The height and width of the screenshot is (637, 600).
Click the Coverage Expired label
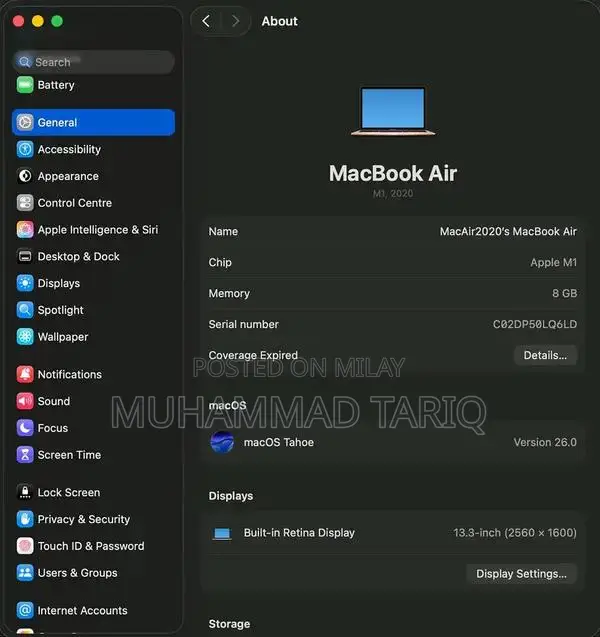pyautogui.click(x=253, y=355)
